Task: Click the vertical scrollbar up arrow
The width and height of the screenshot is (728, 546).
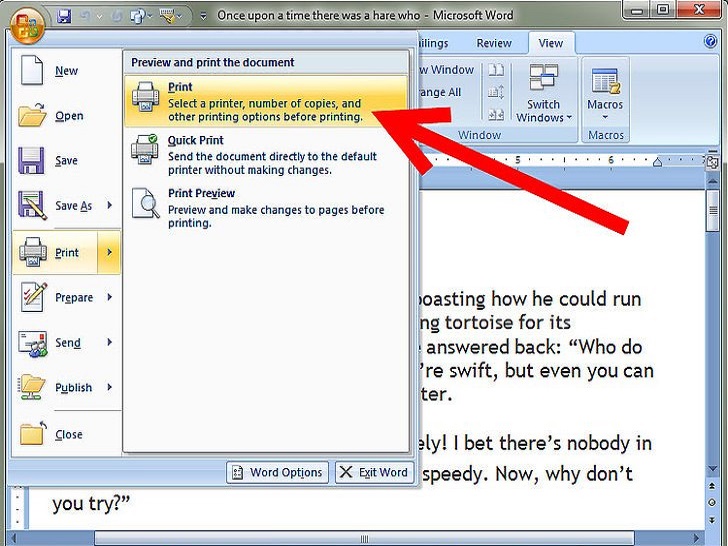Action: coord(713,181)
